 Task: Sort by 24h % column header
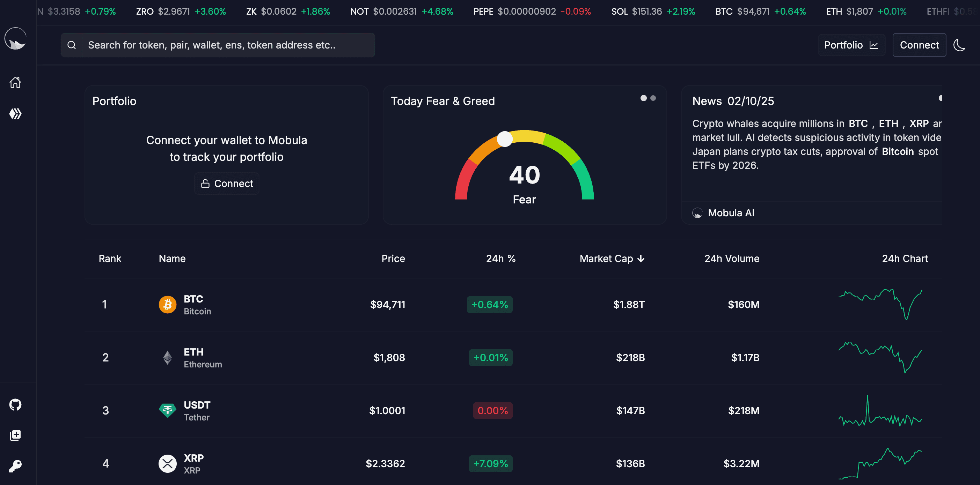[501, 259]
